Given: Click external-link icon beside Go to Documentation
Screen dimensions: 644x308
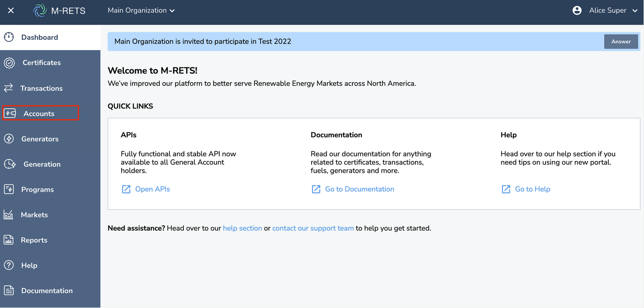Looking at the screenshot, I should click(x=316, y=189).
